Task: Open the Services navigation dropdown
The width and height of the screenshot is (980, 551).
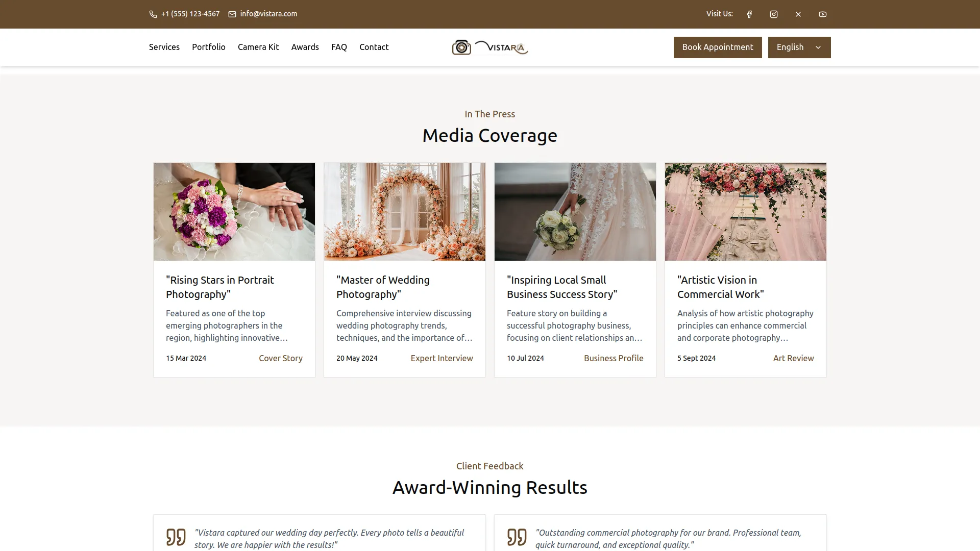Action: coord(164,47)
